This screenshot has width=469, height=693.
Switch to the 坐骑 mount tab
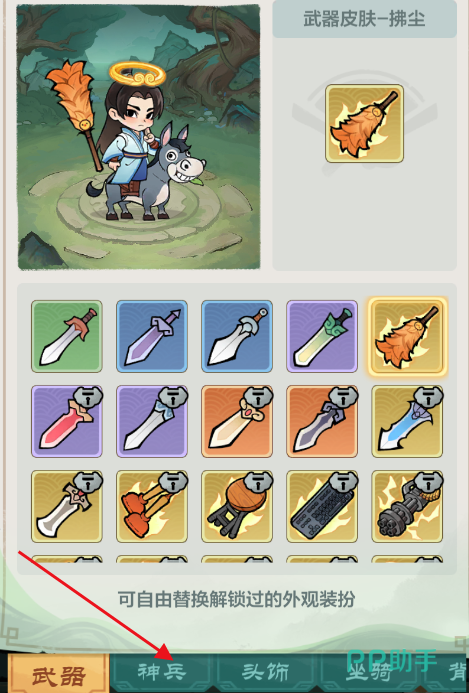coord(370,673)
